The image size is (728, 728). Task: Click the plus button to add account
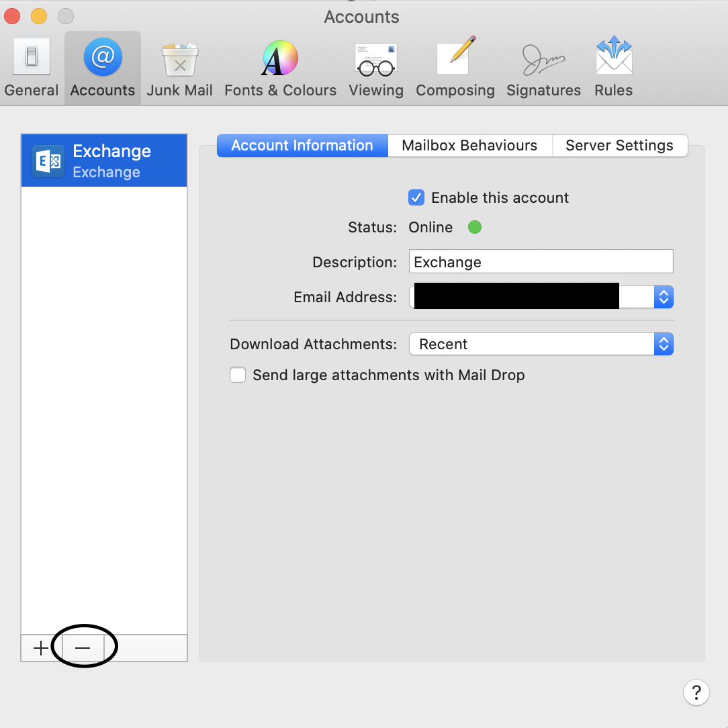tap(41, 648)
